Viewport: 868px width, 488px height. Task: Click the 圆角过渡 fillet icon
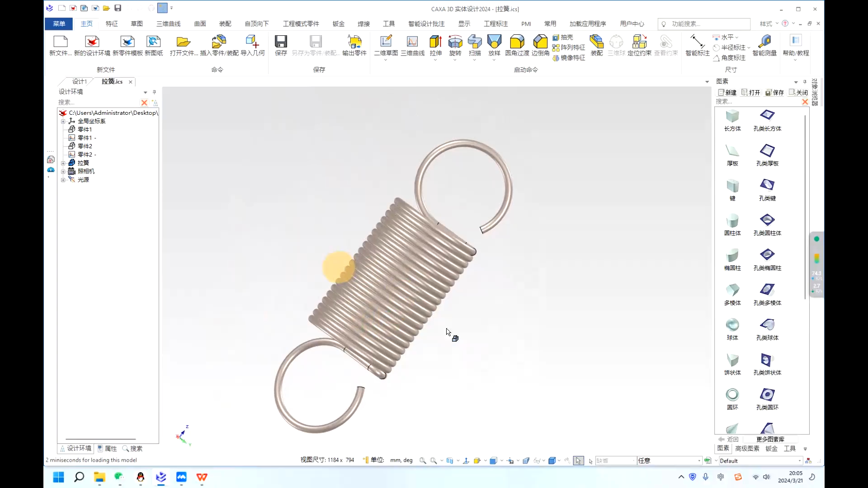(517, 42)
